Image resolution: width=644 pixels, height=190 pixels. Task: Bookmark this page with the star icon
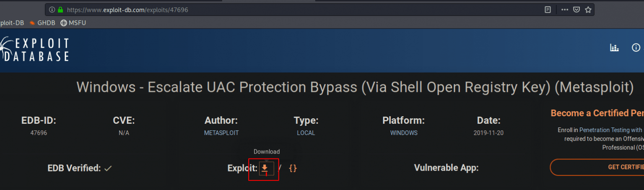click(588, 10)
